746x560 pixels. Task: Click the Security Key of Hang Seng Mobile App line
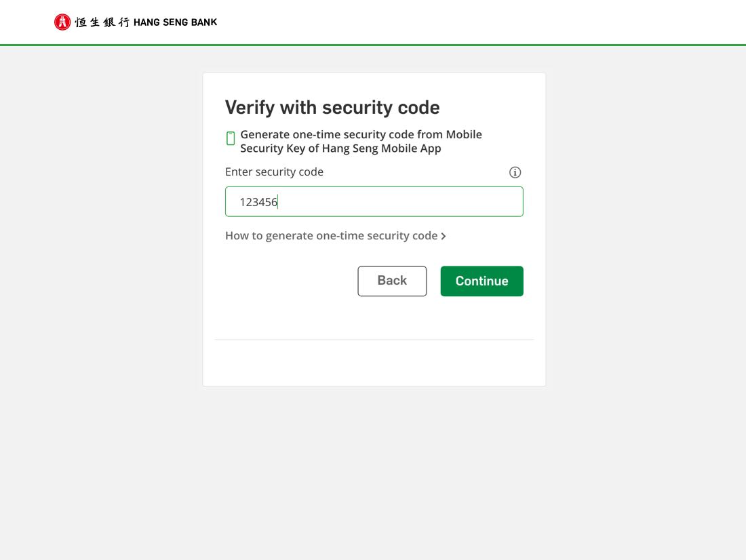point(340,148)
